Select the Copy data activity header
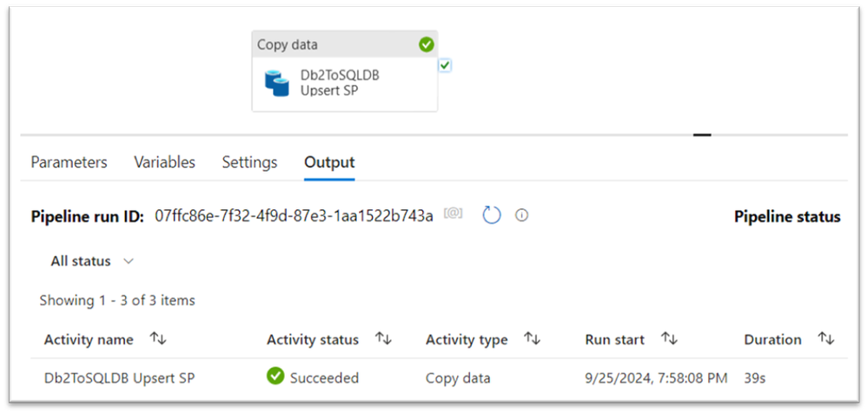Screen dimensions: 868x414 330,44
